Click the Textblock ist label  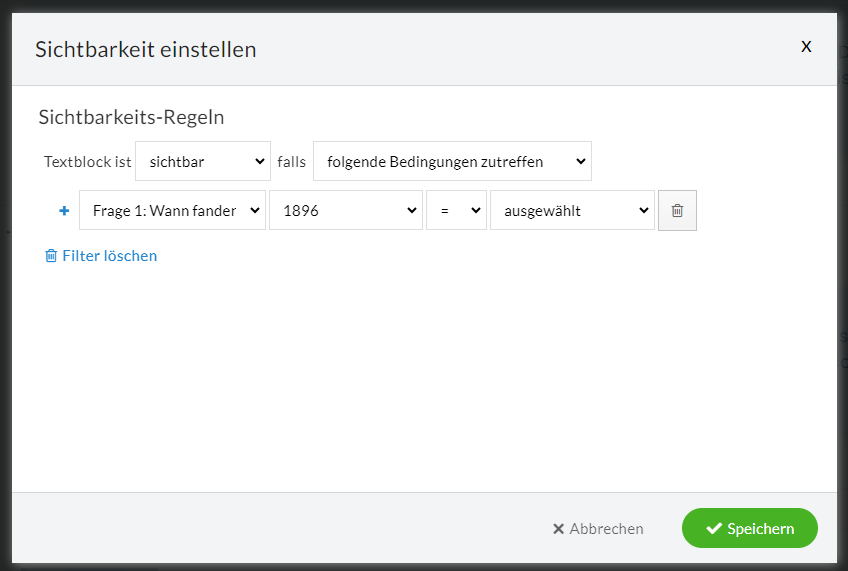88,162
